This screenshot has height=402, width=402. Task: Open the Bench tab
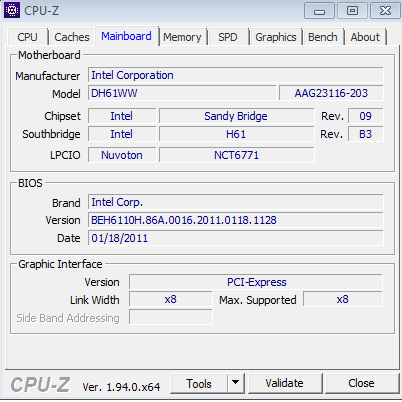coord(323,37)
